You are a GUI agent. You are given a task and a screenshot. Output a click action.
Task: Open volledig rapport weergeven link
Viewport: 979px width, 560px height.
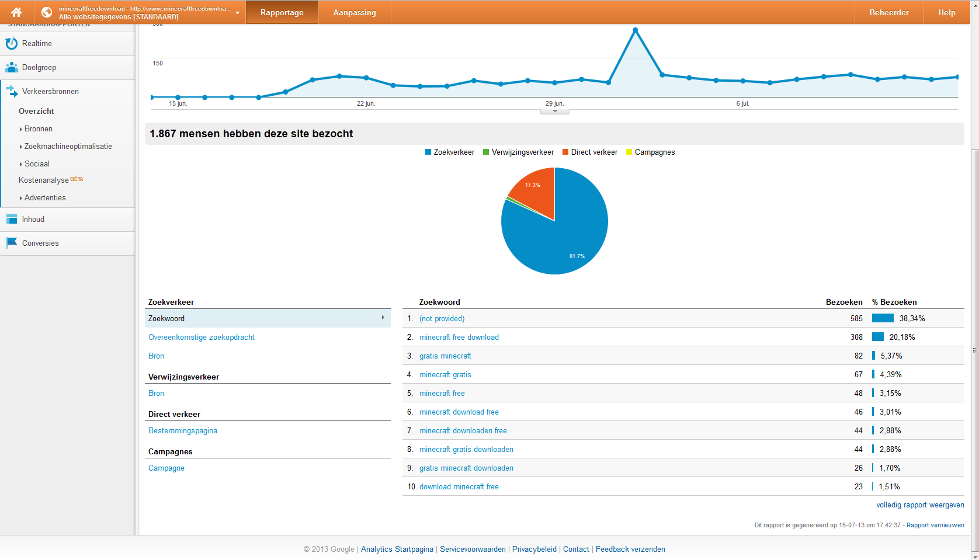pyautogui.click(x=920, y=505)
